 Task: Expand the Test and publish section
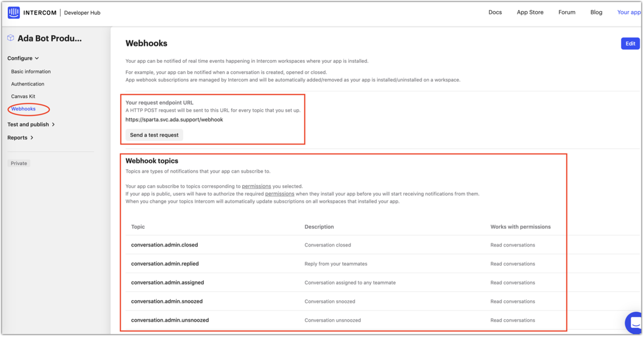pyautogui.click(x=31, y=124)
